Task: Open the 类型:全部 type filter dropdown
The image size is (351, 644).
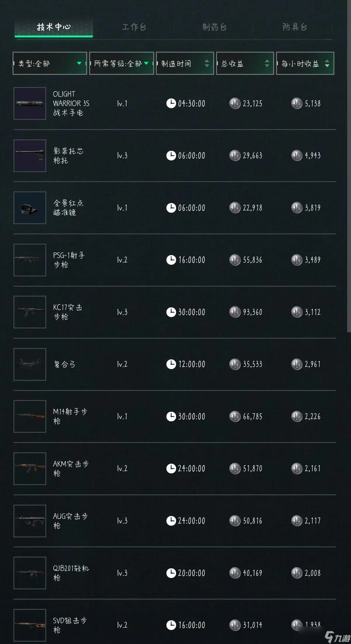Action: (x=50, y=63)
